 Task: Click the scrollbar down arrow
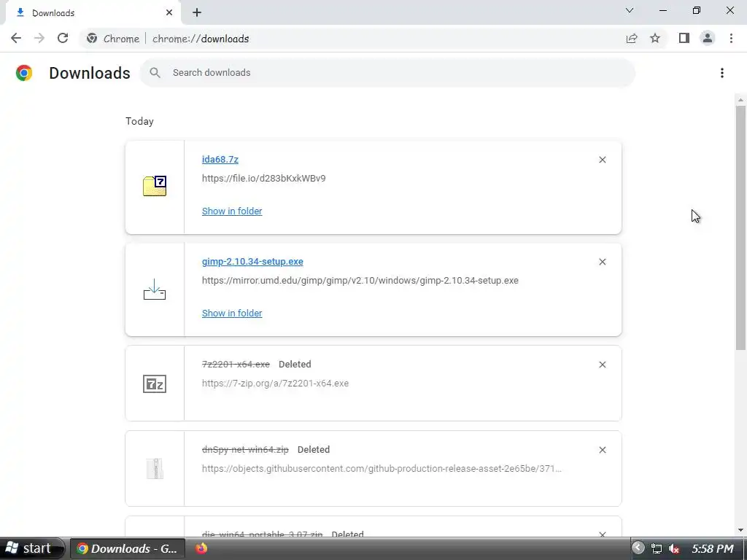(740, 530)
